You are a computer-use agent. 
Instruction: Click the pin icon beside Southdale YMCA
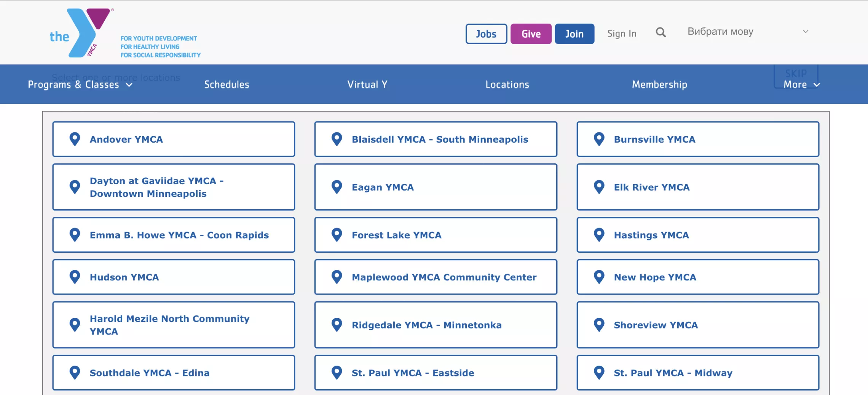click(x=75, y=373)
